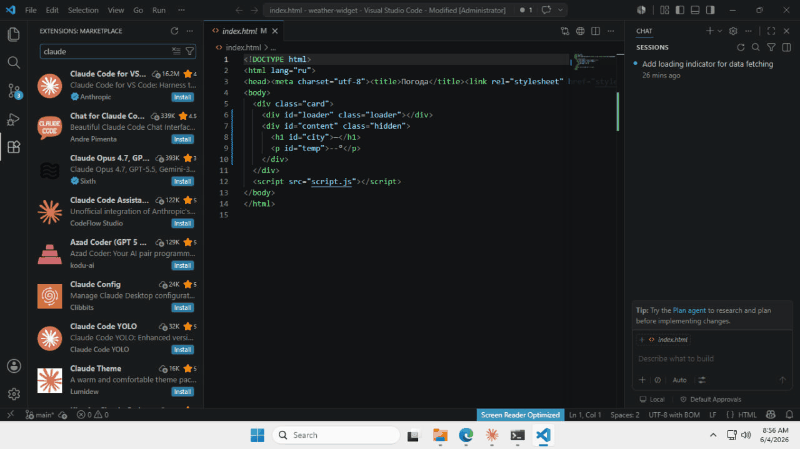Click the chat icon in title bar
800x449 pixels.
546,10
